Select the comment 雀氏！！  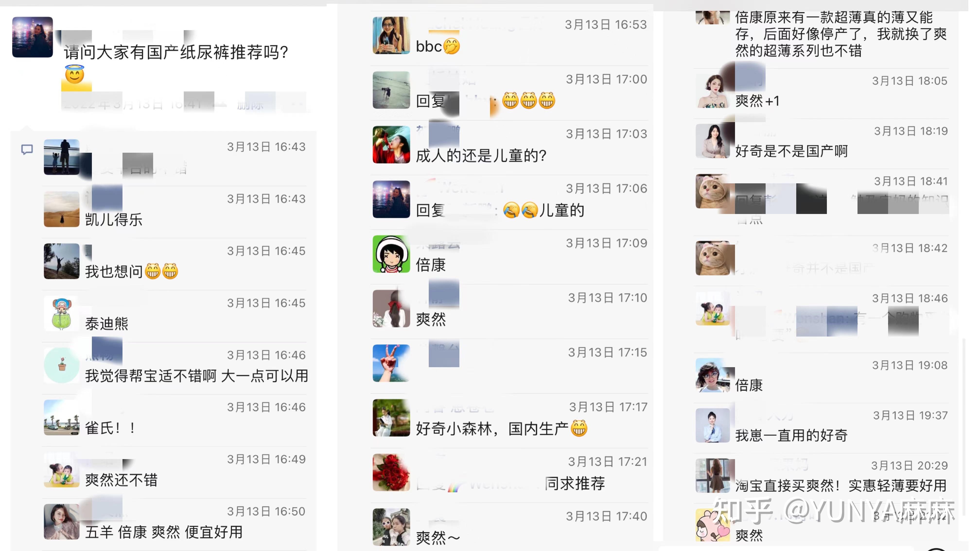click(x=110, y=428)
